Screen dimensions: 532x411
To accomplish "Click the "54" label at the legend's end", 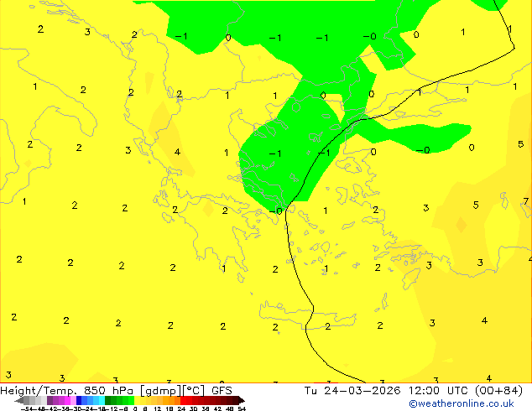I will click(x=242, y=408).
